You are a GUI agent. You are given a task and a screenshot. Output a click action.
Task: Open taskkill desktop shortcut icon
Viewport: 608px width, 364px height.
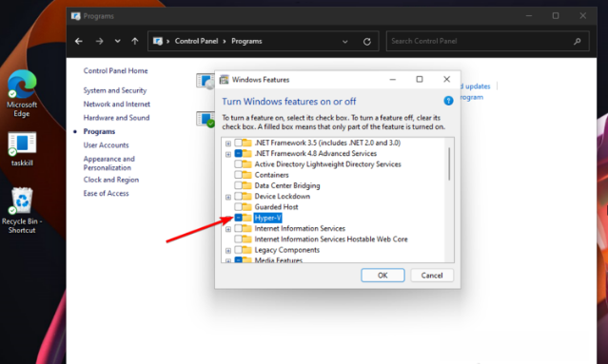(22, 149)
